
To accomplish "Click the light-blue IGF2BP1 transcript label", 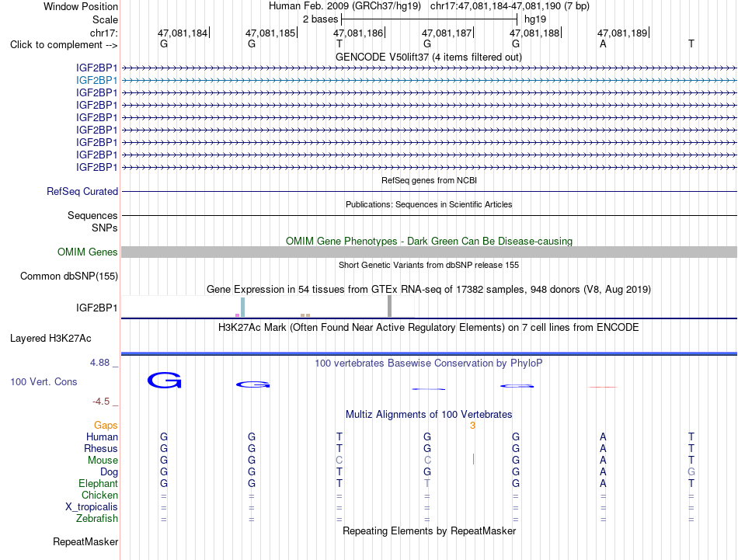I will [x=96, y=81].
